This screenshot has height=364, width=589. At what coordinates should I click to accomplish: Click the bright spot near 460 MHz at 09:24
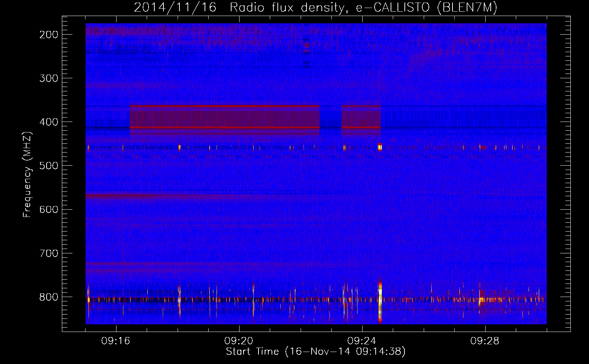(x=380, y=147)
